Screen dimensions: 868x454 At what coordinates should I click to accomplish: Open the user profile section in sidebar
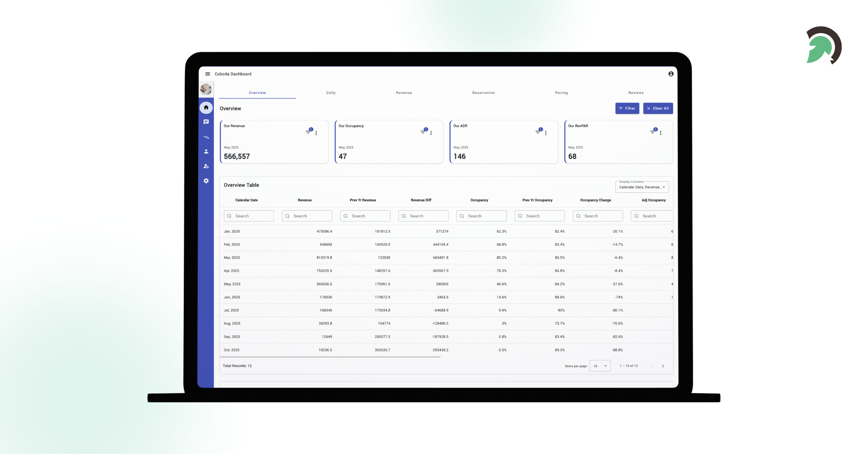[206, 151]
